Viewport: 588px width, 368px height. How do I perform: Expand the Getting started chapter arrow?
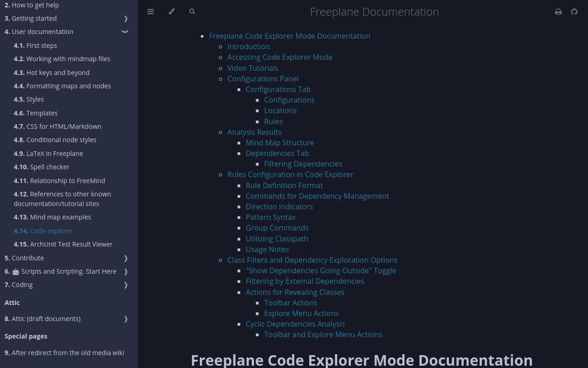coord(125,18)
